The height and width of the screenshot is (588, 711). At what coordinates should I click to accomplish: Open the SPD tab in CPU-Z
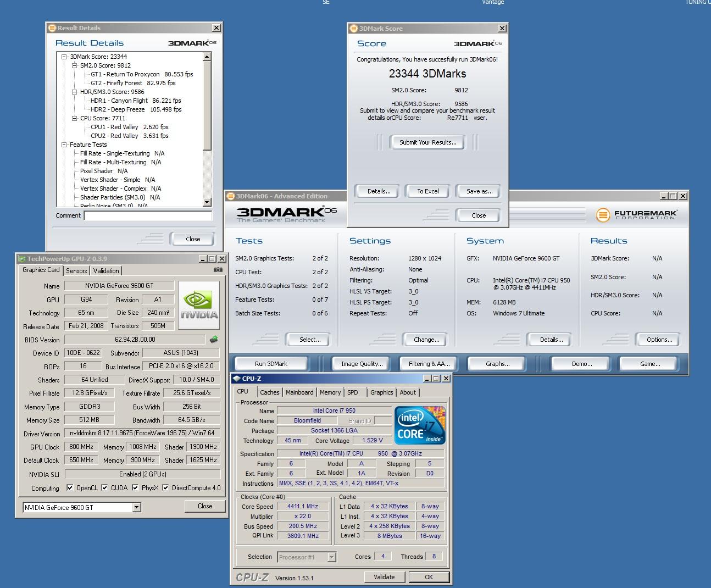coord(353,392)
